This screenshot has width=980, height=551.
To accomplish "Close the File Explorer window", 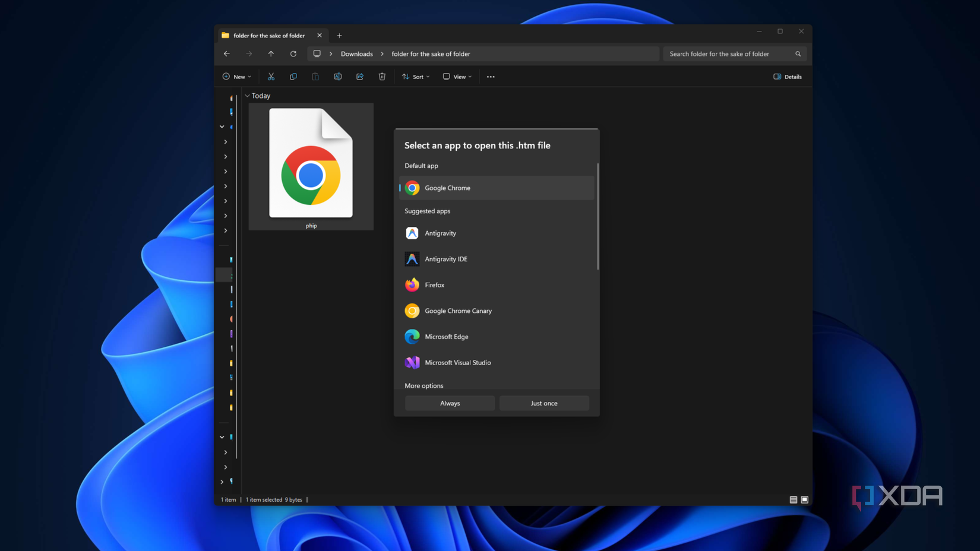I will tap(801, 31).
